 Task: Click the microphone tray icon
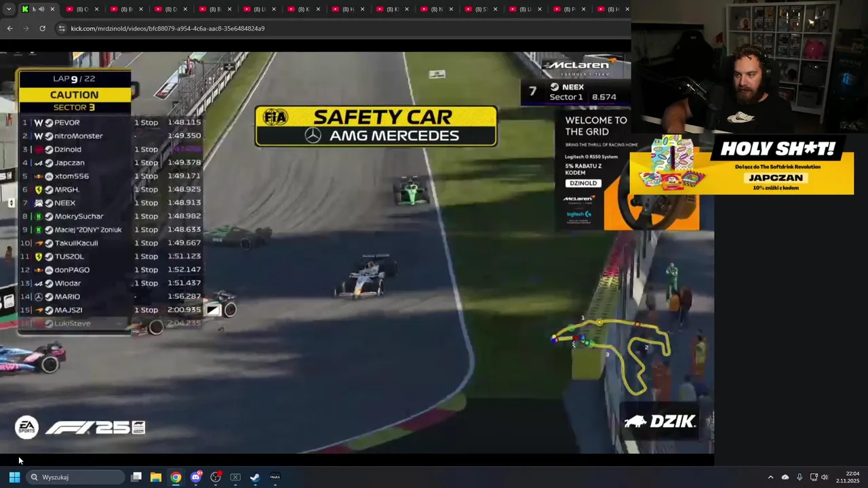800,477
